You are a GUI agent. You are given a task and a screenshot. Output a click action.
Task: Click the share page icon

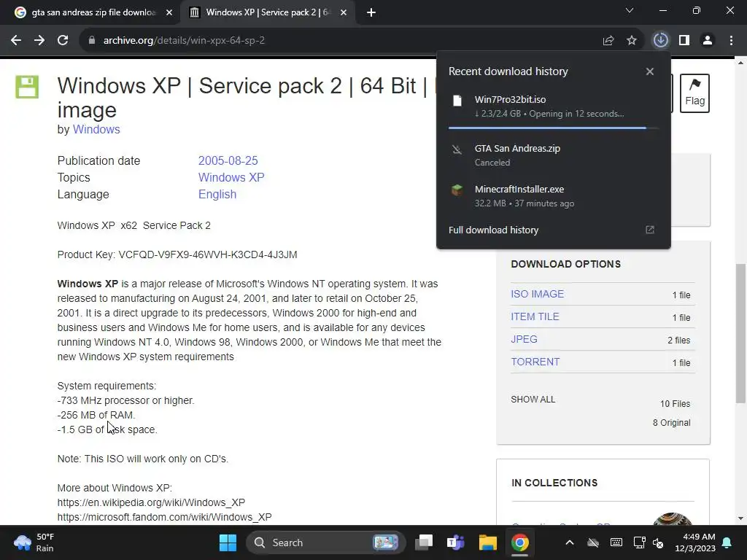coord(608,40)
